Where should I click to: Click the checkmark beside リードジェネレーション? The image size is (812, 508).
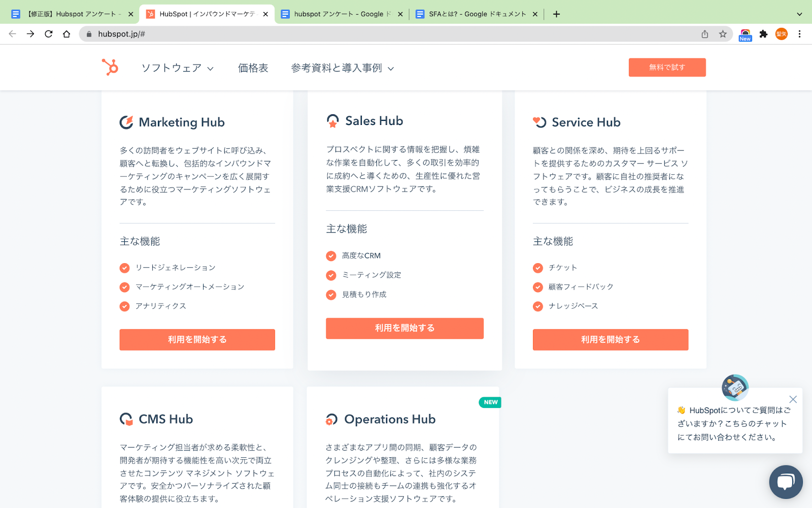click(124, 268)
